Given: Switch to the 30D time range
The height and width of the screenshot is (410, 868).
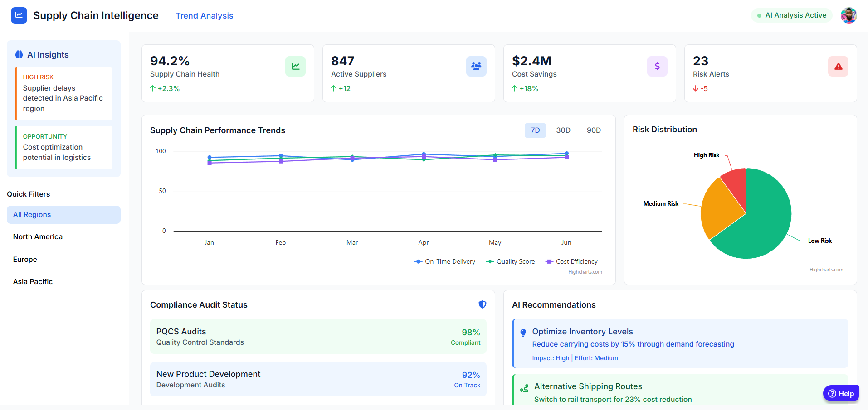Looking at the screenshot, I should 563,130.
